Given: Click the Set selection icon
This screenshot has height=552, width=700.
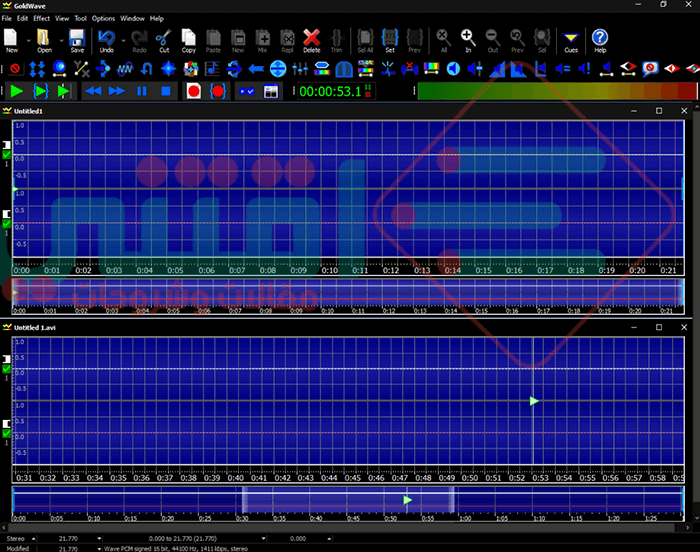Looking at the screenshot, I should tap(390, 41).
